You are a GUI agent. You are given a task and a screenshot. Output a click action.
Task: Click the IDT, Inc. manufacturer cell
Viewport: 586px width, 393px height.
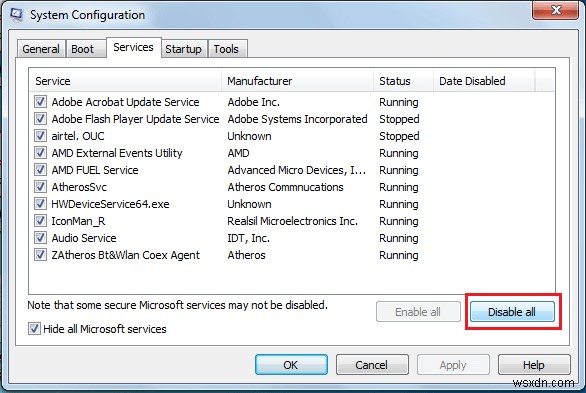coord(249,238)
